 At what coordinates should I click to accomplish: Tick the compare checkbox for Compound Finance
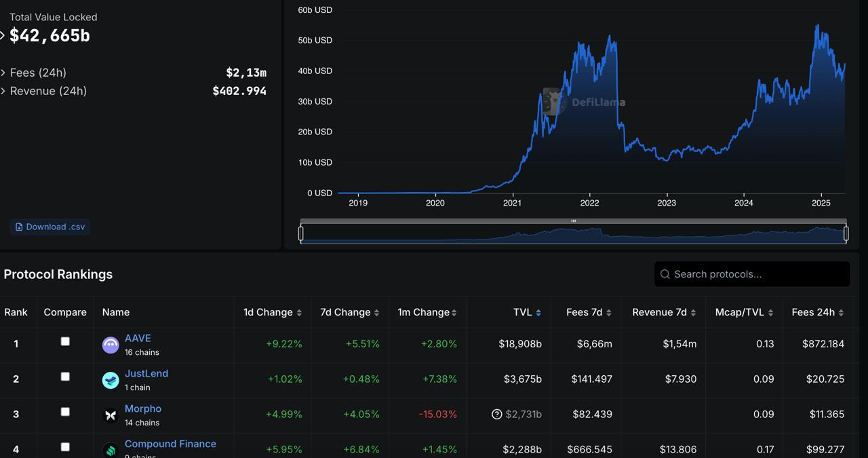65,447
